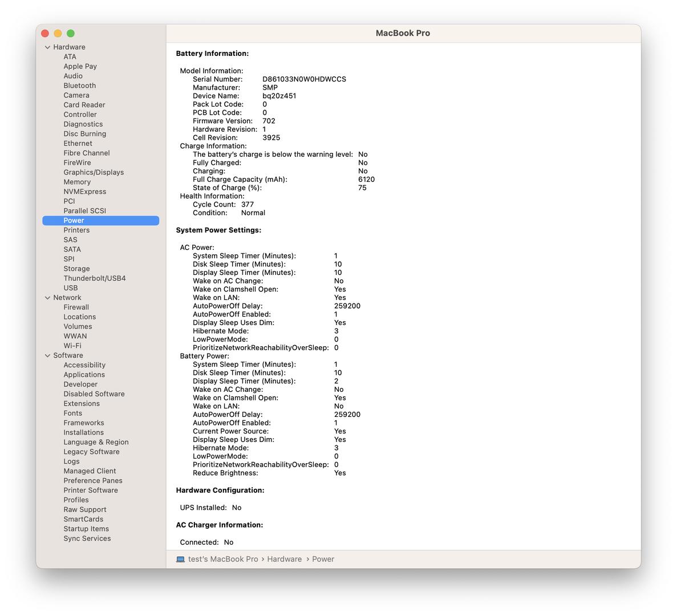Screen dimensions: 677x616
Task: Open Legacy Software entry
Action: pos(91,452)
